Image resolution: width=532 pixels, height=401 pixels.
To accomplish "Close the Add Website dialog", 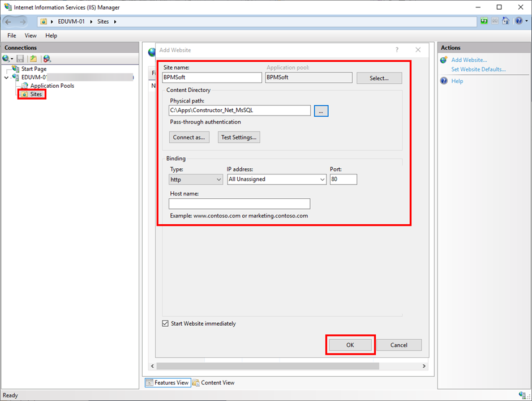I will tap(418, 50).
